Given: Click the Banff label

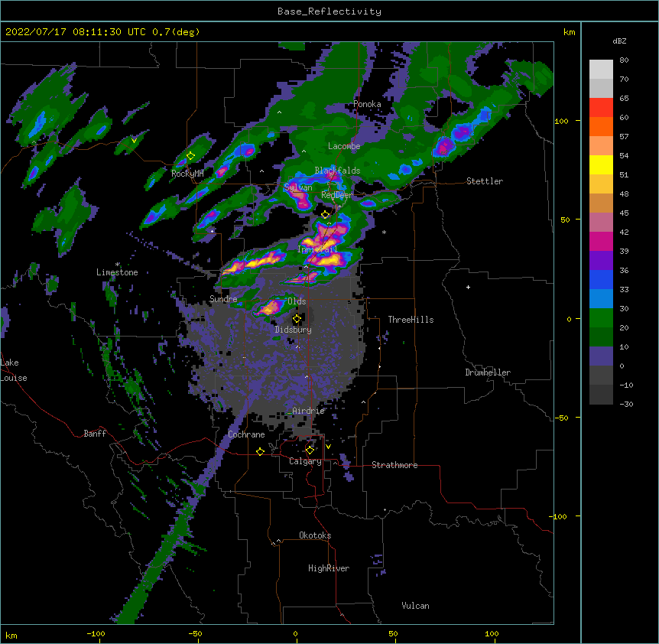Looking at the screenshot, I should pyautogui.click(x=95, y=434).
